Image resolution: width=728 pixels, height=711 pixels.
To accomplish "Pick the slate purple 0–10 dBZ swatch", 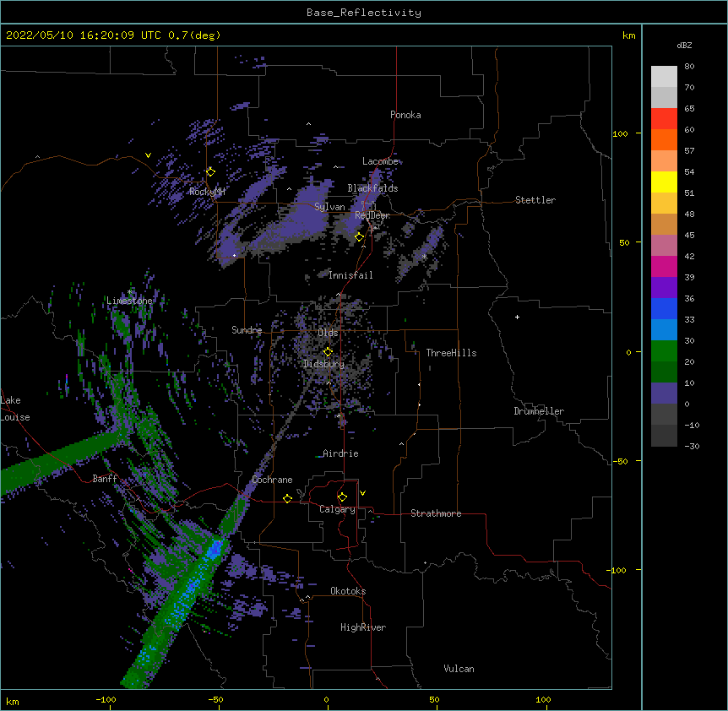I will click(x=664, y=393).
